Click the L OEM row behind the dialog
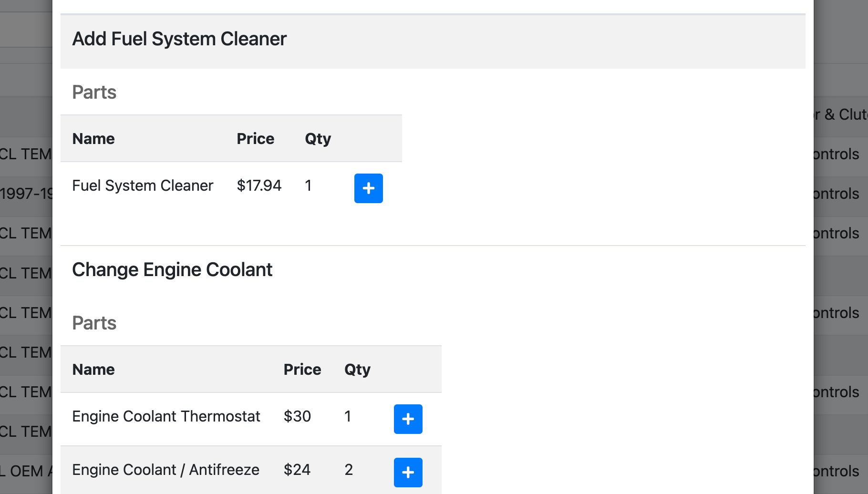This screenshot has width=868, height=494. point(26,471)
